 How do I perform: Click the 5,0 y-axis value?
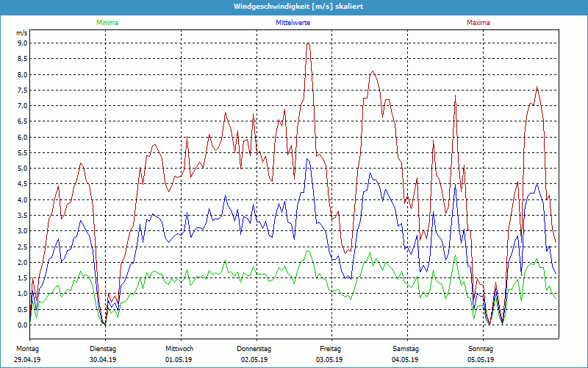[x=23, y=169]
